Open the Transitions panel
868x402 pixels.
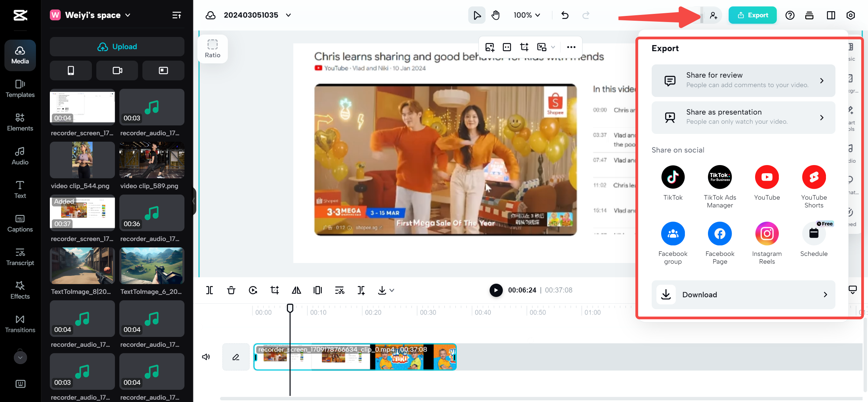click(x=20, y=324)
